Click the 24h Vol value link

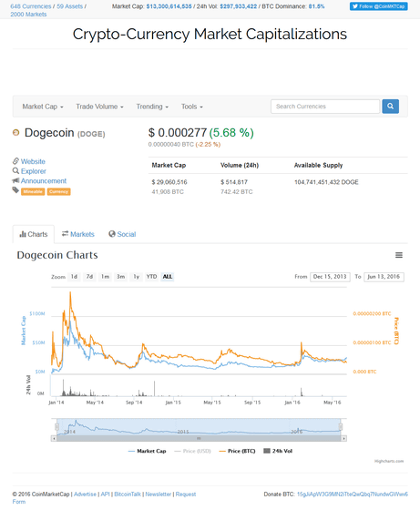[239, 6]
